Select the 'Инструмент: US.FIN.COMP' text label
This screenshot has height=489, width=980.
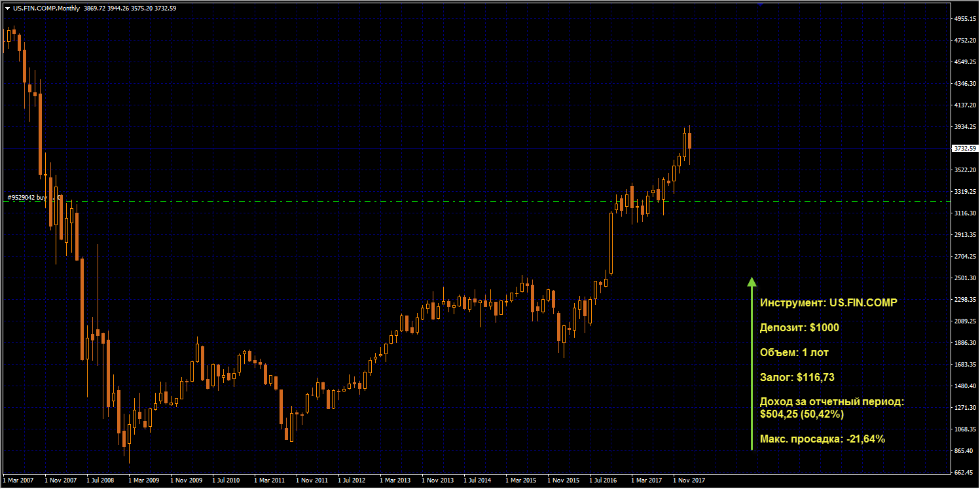point(828,303)
